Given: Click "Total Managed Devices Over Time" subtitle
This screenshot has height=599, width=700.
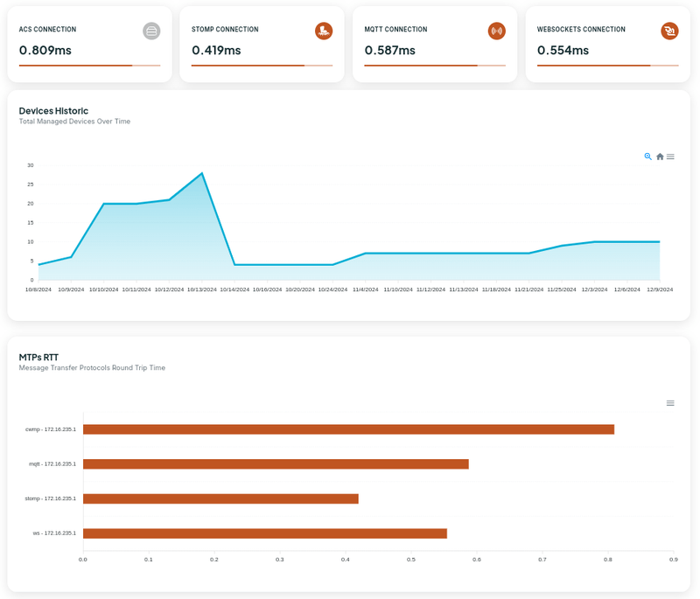Looking at the screenshot, I should click(x=74, y=122).
